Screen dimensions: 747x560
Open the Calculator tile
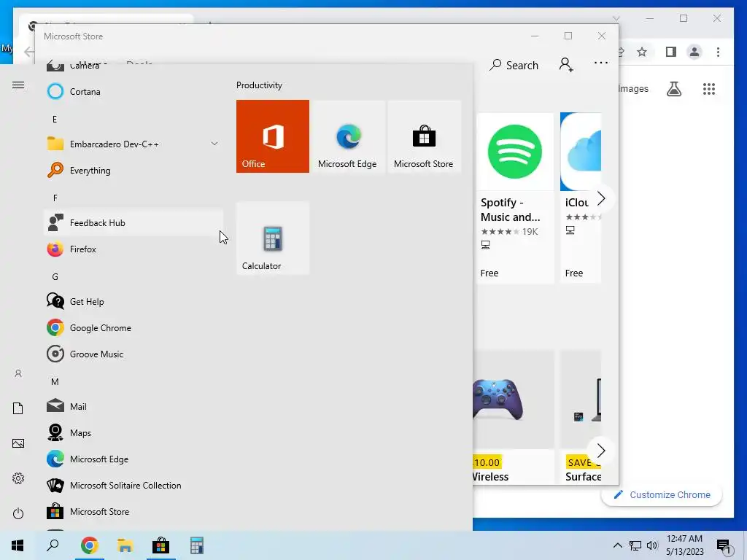coord(273,238)
